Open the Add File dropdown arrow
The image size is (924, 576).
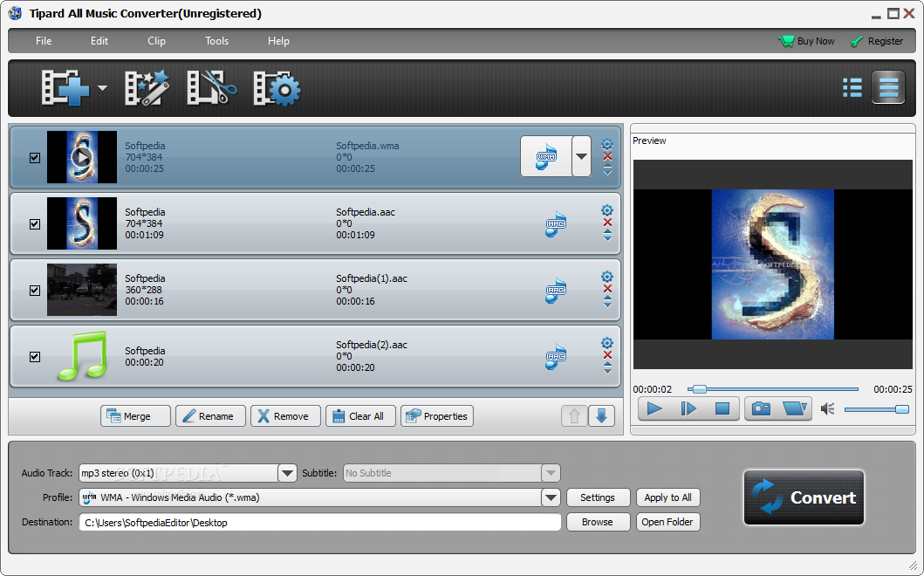103,88
